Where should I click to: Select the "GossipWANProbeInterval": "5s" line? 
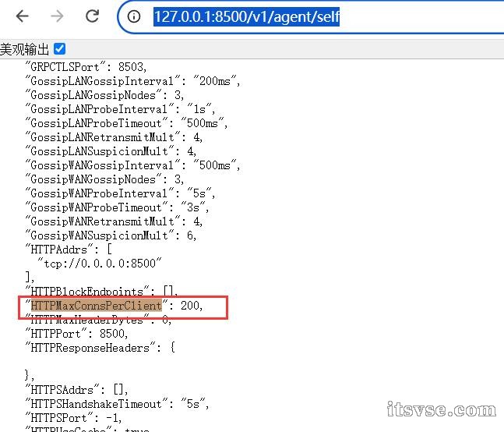pos(120,193)
